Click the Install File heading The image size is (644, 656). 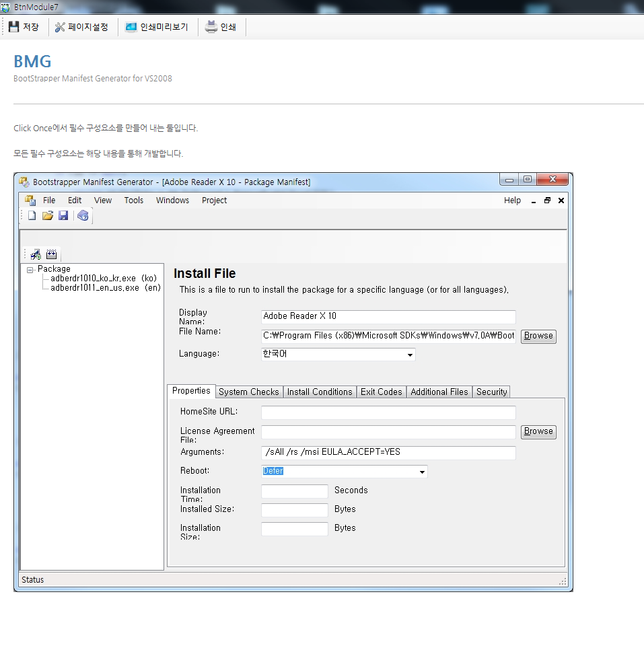(x=205, y=274)
